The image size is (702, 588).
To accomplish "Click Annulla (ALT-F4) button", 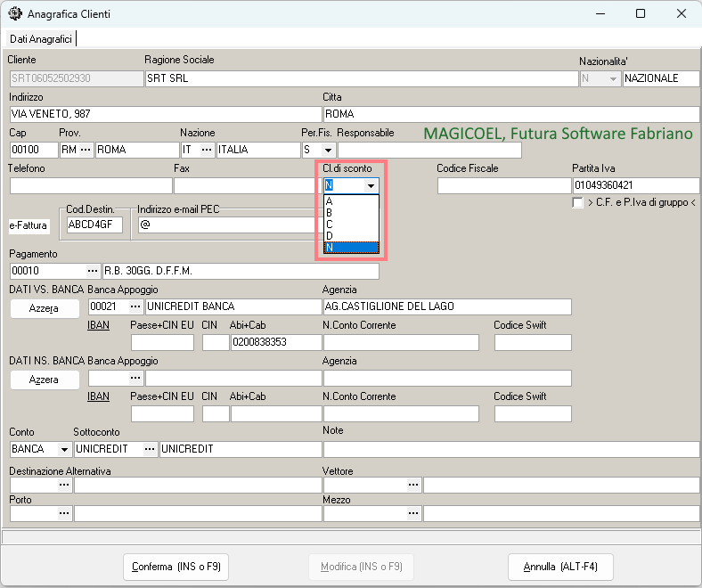I will pyautogui.click(x=560, y=567).
